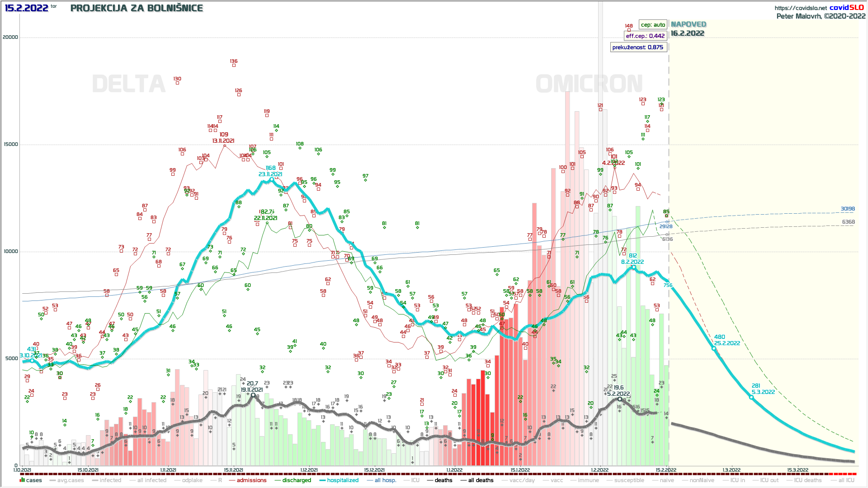Click the 5.3.2022 forecast marker point
The image size is (868, 488).
click(x=751, y=397)
